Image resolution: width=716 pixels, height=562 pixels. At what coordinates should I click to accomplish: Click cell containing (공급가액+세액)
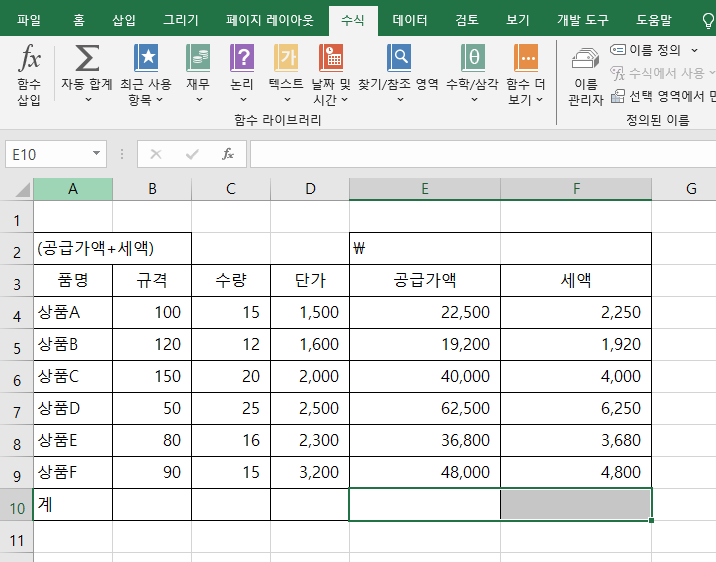(x=112, y=248)
